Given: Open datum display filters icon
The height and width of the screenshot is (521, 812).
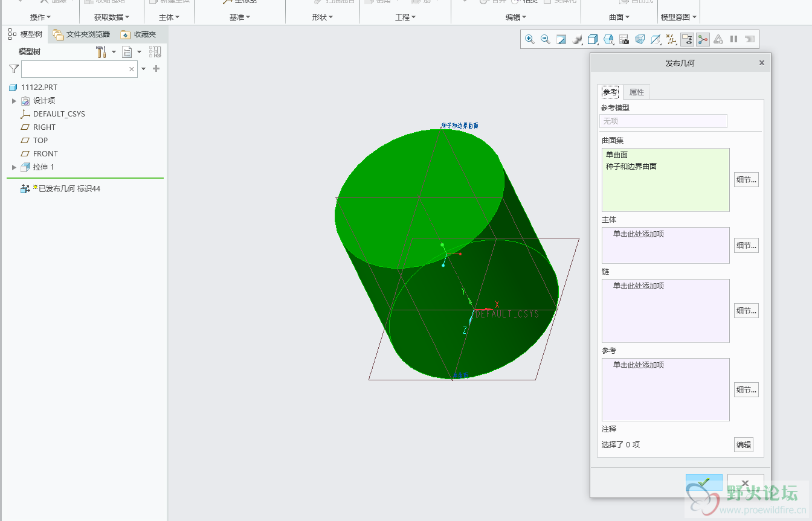Looking at the screenshot, I should pyautogui.click(x=671, y=39).
